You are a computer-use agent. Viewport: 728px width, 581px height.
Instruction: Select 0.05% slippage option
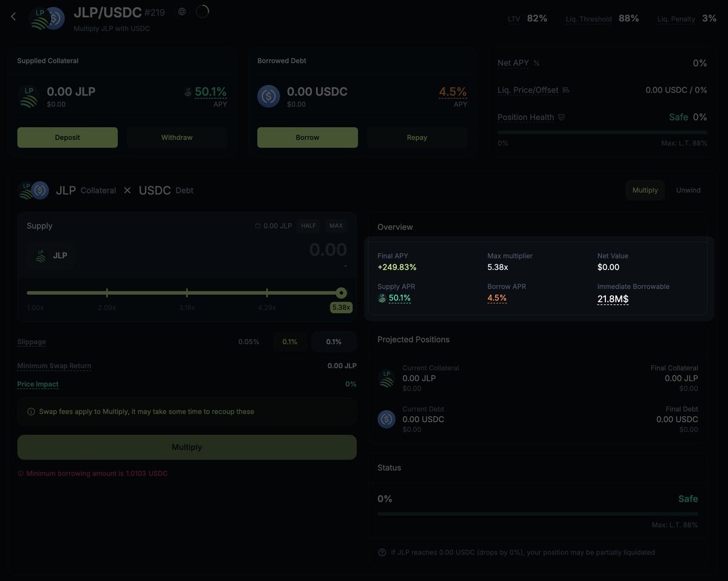(249, 342)
